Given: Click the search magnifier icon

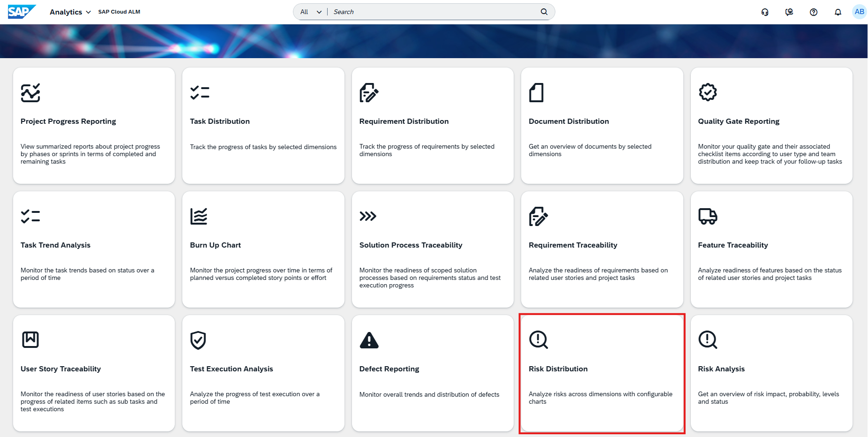Looking at the screenshot, I should pos(544,12).
